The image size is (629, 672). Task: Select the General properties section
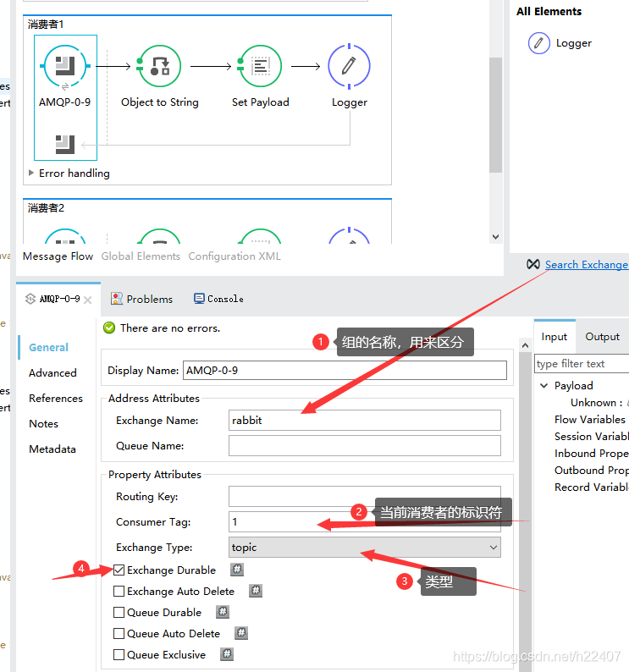(48, 348)
